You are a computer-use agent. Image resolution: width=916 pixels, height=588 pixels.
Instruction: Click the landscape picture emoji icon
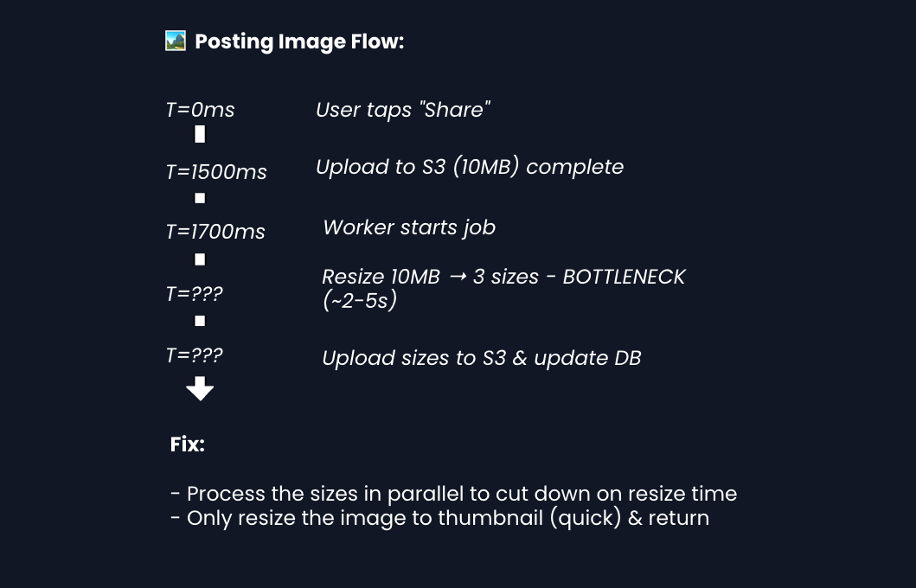176,41
